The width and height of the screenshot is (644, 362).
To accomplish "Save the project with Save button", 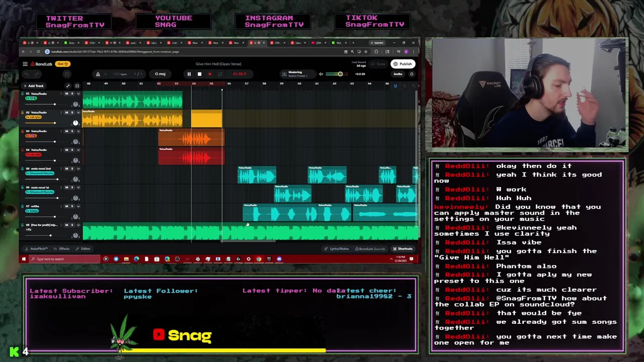I will [378, 64].
